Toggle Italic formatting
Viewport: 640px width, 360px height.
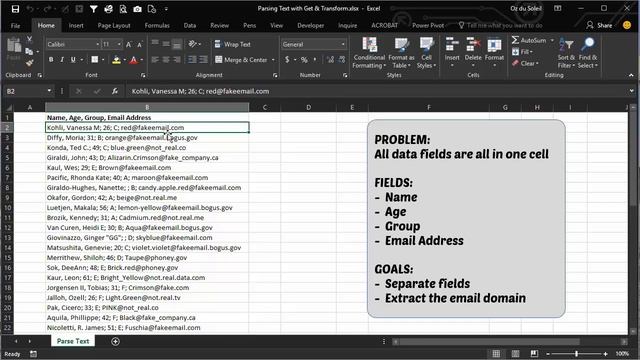62,60
